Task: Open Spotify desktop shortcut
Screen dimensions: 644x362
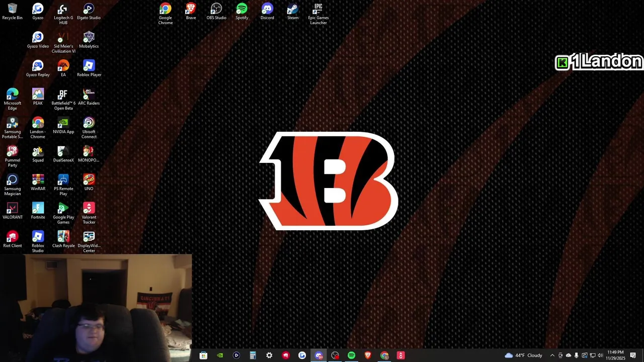Action: [242, 12]
